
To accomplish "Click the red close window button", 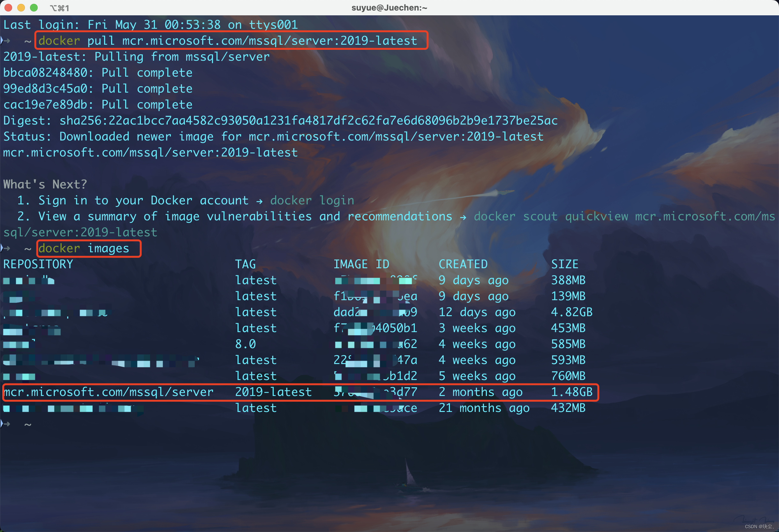I will [8, 7].
